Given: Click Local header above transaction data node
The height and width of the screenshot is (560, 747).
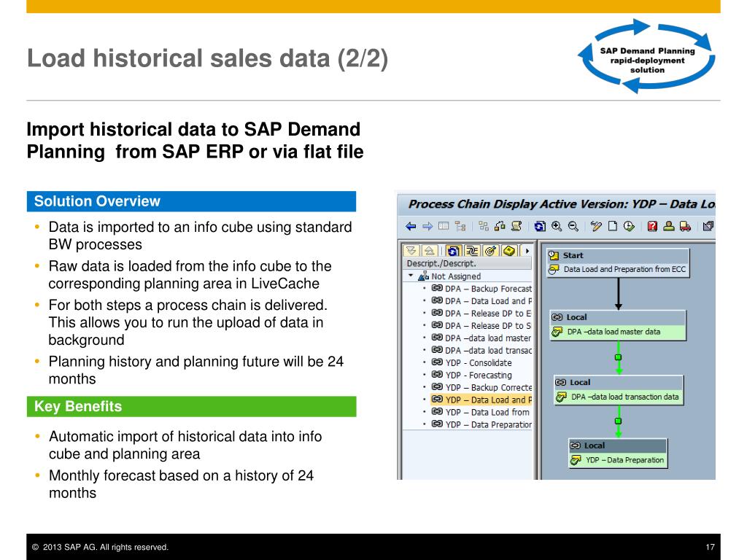Looking at the screenshot, I should pos(619,382).
